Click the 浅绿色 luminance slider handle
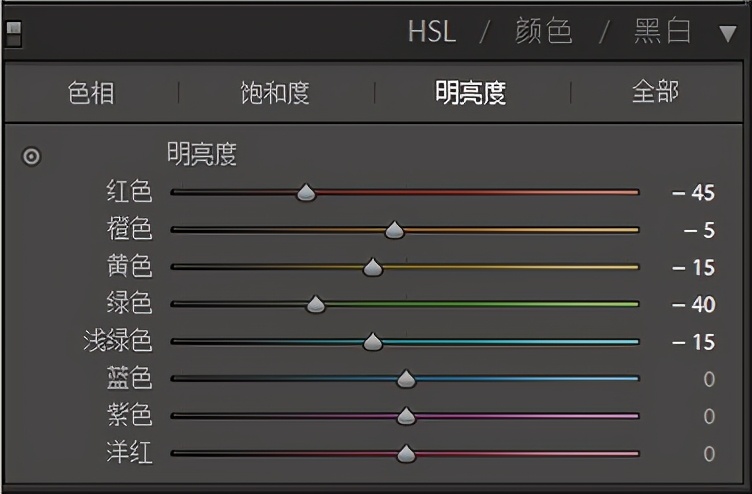This screenshot has width=752, height=494. coord(373,343)
